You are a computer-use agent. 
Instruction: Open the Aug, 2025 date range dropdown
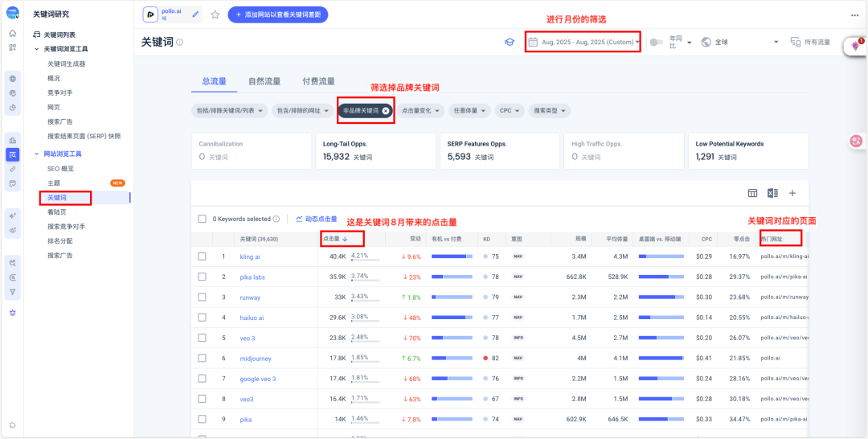click(x=584, y=42)
